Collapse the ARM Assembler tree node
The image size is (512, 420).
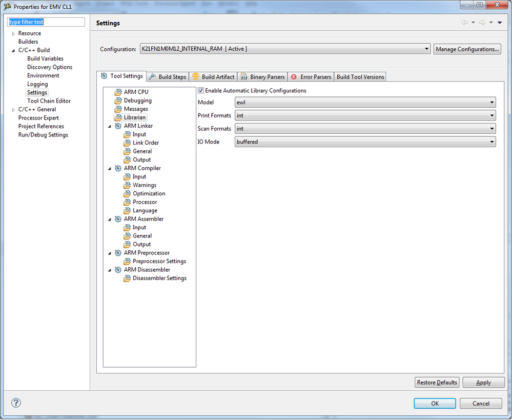[110, 219]
